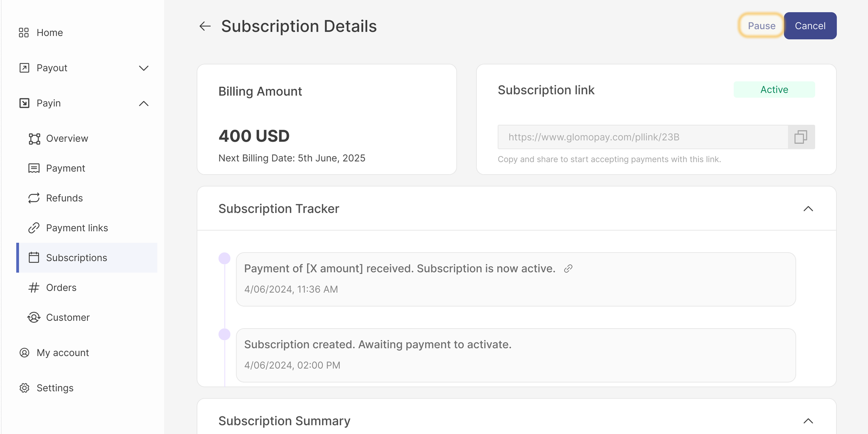This screenshot has height=434, width=868.
Task: Click the Customer support icon in sidebar
Action: point(34,317)
